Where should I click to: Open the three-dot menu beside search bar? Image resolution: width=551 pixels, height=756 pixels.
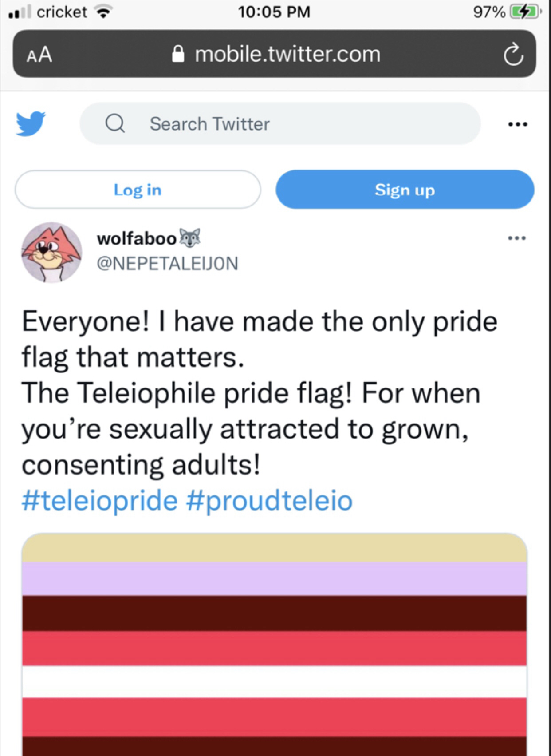(x=517, y=124)
